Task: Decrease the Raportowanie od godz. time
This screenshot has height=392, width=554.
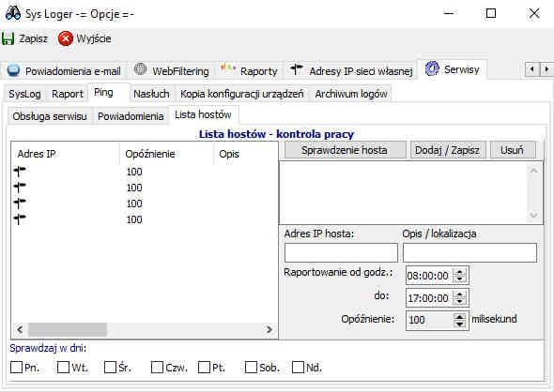Action: click(x=460, y=279)
